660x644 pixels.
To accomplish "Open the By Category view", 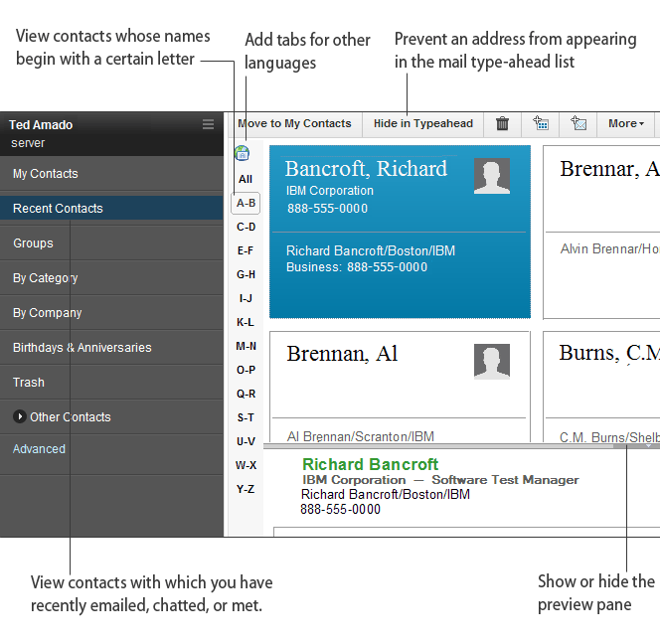I will tap(111, 278).
